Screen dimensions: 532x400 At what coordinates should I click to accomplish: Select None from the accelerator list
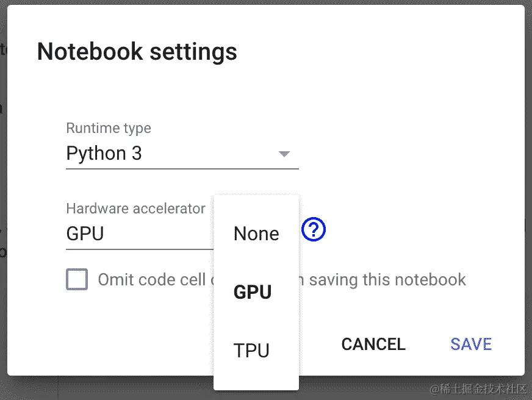(x=256, y=234)
